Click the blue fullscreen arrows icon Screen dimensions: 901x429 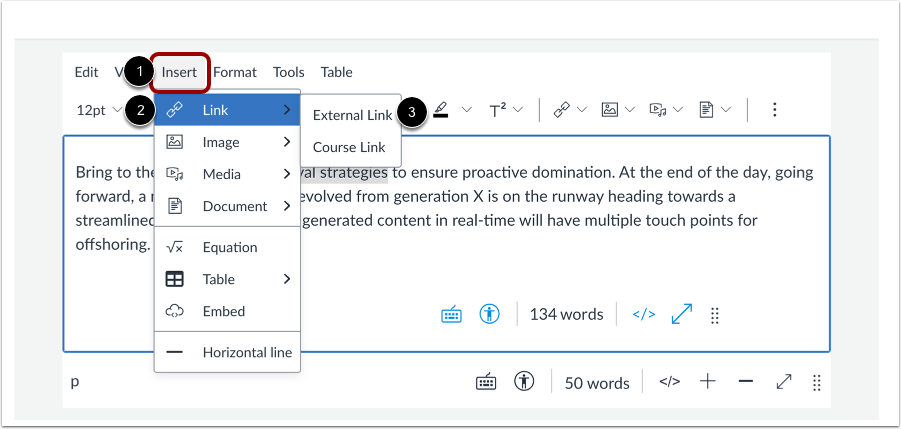click(681, 314)
